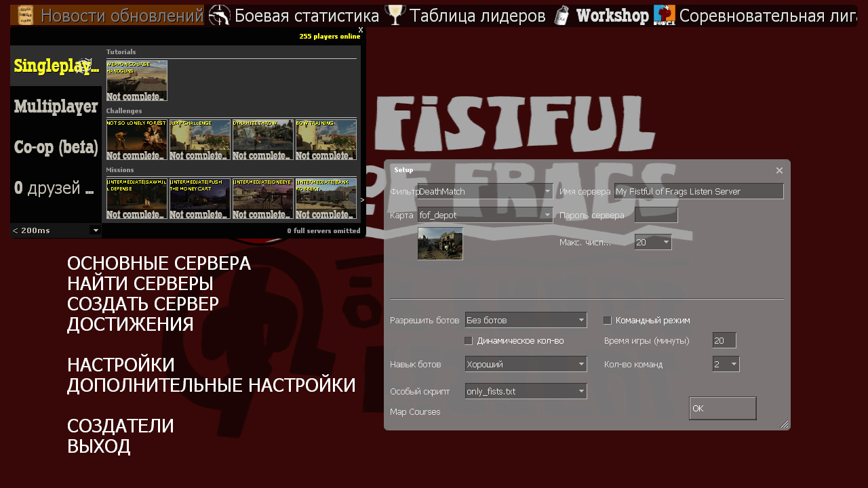Screen dimensions: 868x488
Task: Close the Setup dialog
Action: [x=779, y=170]
